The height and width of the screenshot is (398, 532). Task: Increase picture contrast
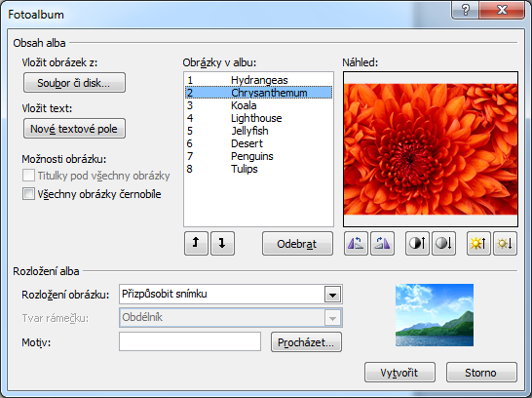pos(417,243)
